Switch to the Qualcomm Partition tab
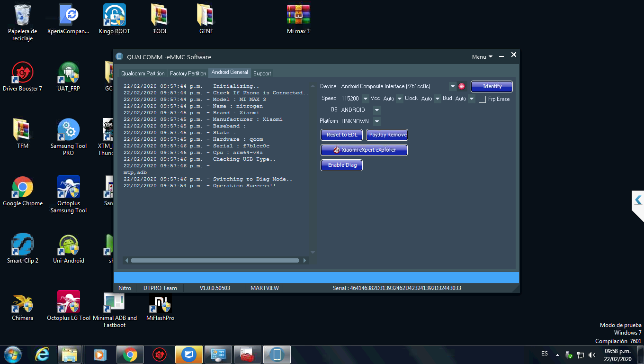The width and height of the screenshot is (644, 364). 143,73
